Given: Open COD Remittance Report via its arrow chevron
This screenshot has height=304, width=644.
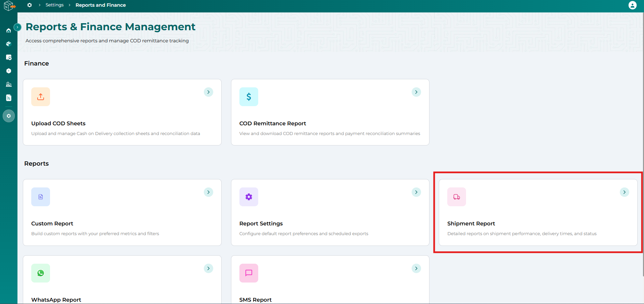Looking at the screenshot, I should click(416, 92).
